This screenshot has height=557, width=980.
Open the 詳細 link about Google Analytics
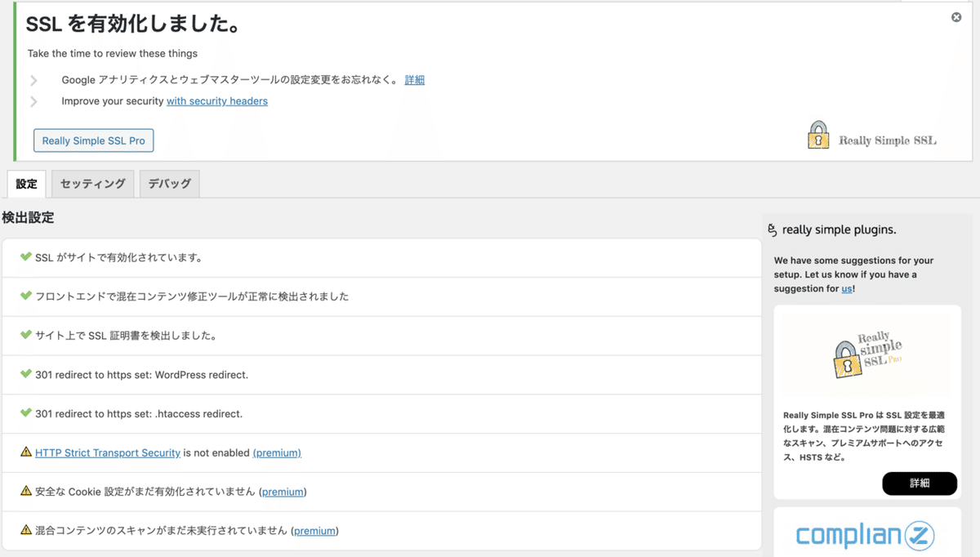pos(415,80)
